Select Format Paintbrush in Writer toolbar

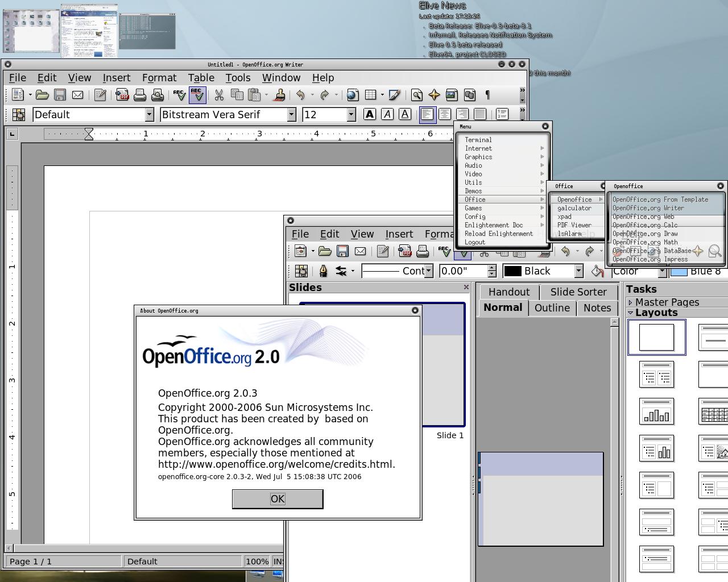tap(280, 95)
